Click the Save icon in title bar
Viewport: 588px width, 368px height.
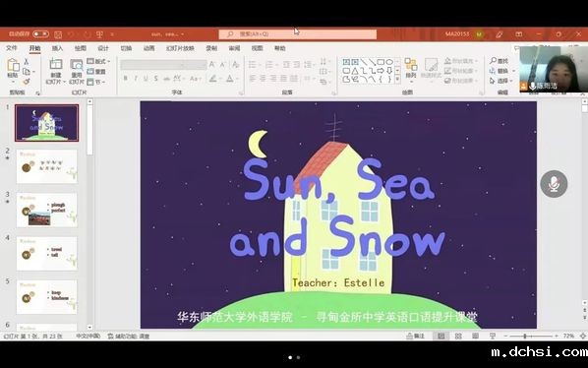[x=58, y=34]
